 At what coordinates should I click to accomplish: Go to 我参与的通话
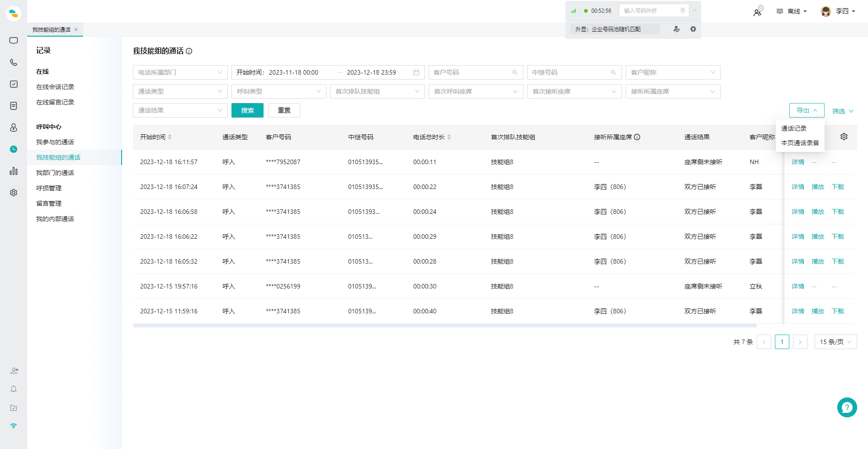coord(55,142)
